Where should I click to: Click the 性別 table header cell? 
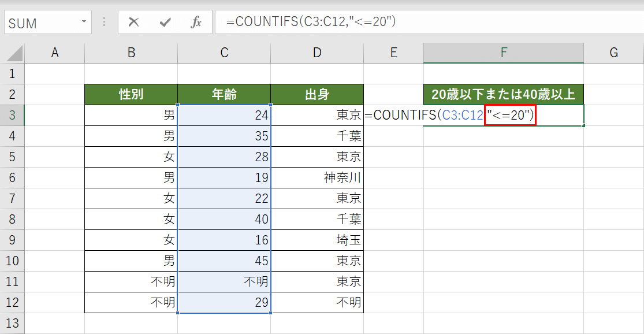pos(131,94)
